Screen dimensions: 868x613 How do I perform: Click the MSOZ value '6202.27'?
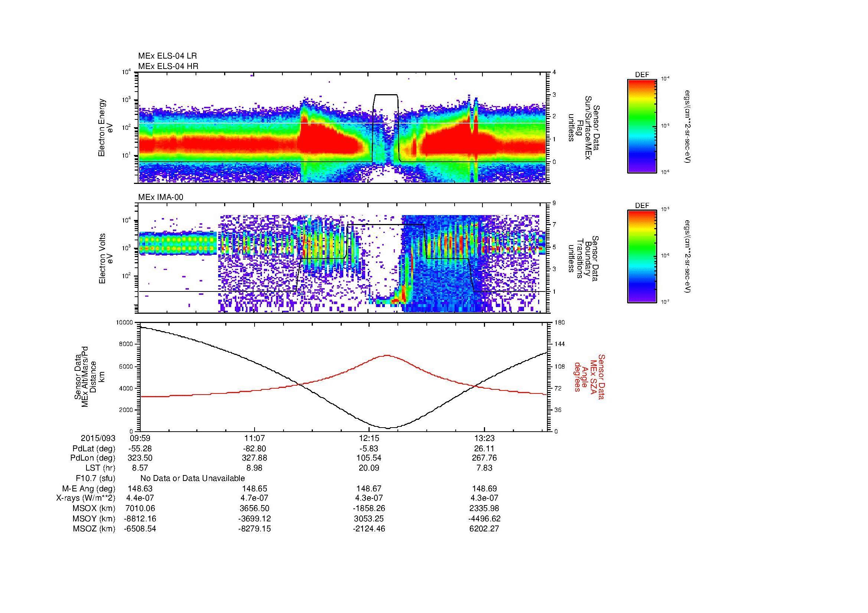tap(484, 529)
